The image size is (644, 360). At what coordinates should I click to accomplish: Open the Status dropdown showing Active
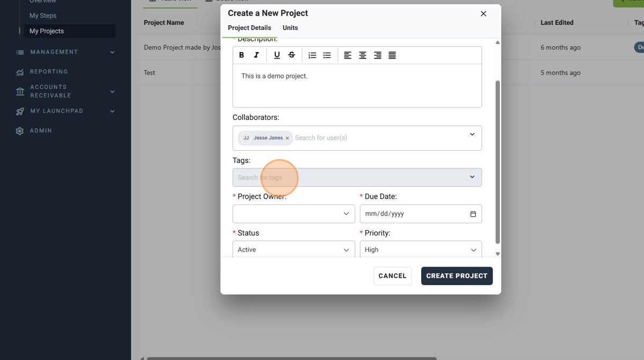pos(294,249)
